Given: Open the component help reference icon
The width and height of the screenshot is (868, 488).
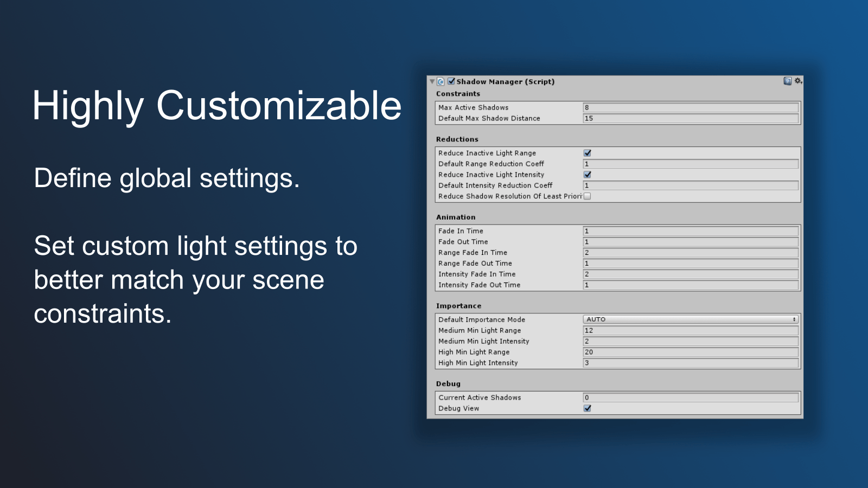Looking at the screenshot, I should pyautogui.click(x=787, y=81).
